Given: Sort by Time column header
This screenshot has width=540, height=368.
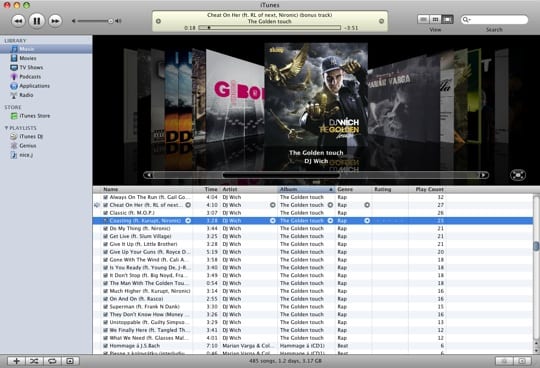Looking at the screenshot, I should coord(206,189).
